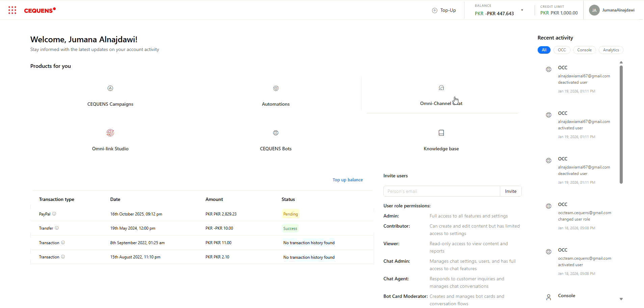Open CEQUENS Campaigns product icon
The image size is (644, 308).
point(110,88)
